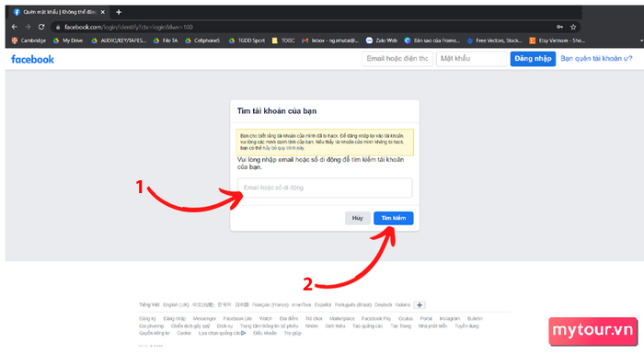Image resolution: width=644 pixels, height=354 pixels.
Task: Select 'Español' language link
Action: coord(323,304)
